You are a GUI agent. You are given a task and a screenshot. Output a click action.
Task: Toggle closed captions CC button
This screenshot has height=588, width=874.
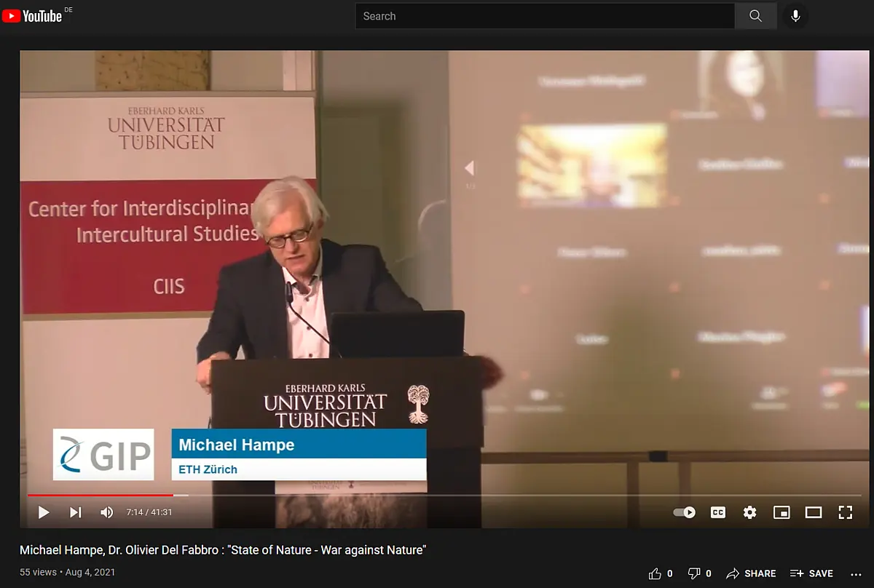(x=718, y=512)
